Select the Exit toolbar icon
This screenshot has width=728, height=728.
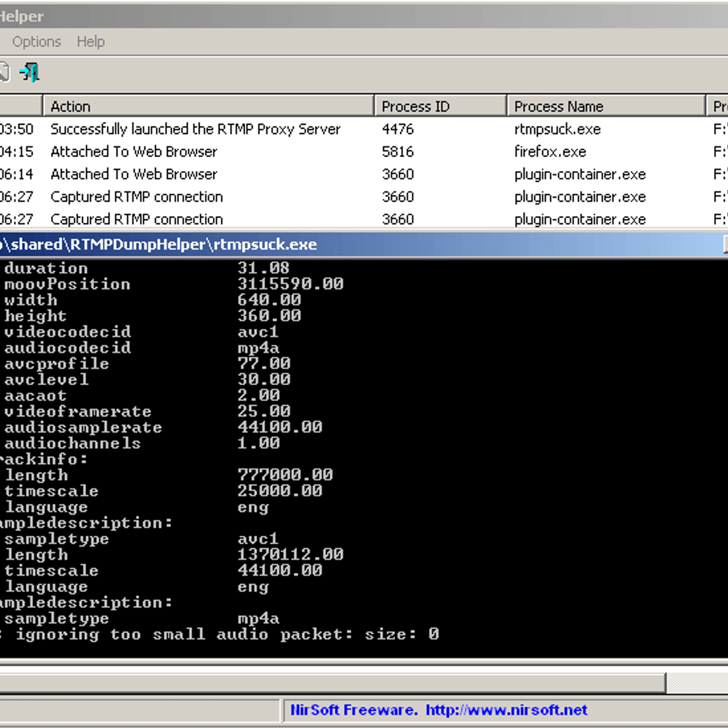pos(29,72)
